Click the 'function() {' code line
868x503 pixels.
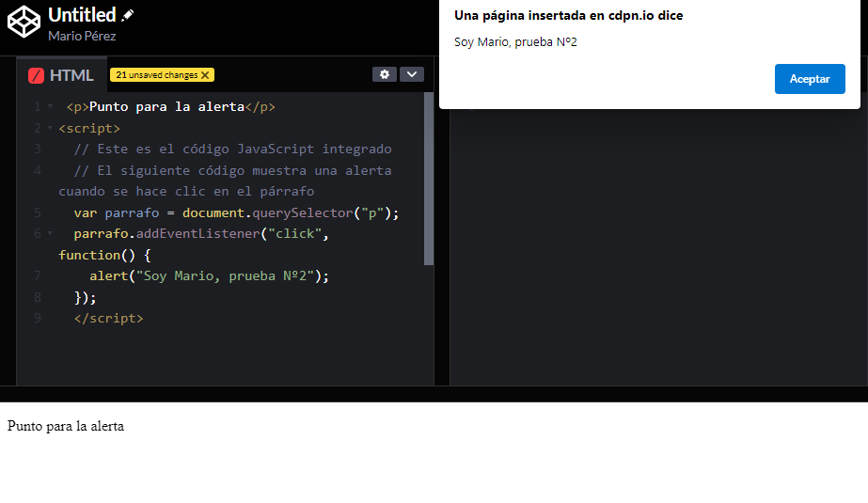tap(104, 255)
